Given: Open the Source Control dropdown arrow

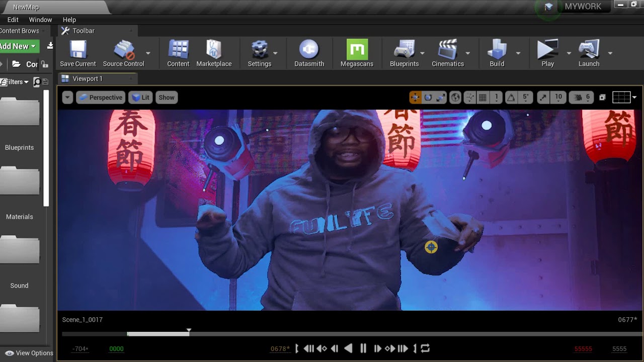Looking at the screenshot, I should tap(148, 53).
